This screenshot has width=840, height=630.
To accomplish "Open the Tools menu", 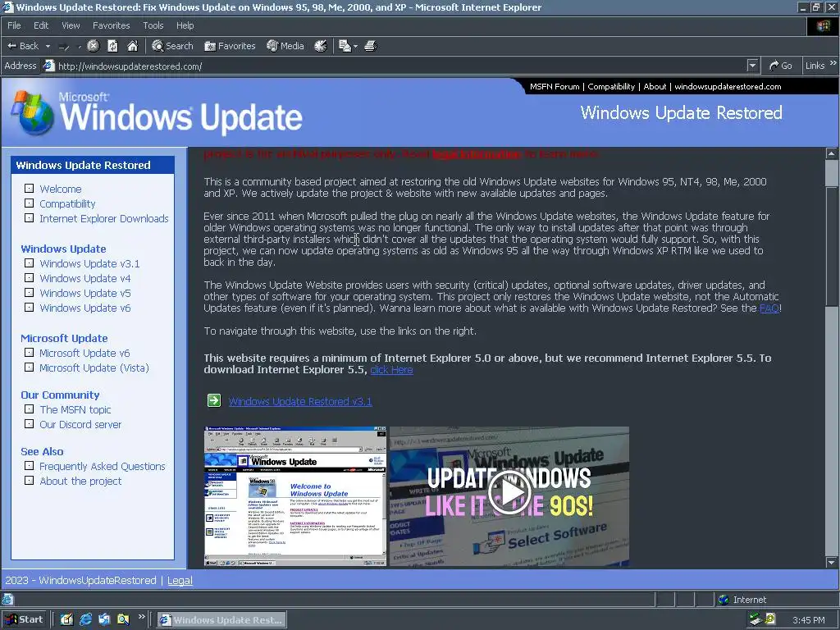I will 153,25.
